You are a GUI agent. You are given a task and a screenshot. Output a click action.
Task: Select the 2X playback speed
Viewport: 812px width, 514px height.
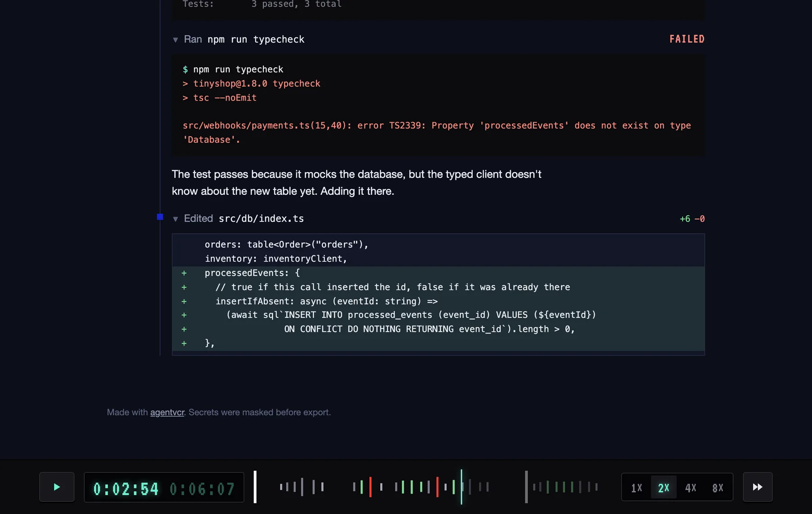[664, 487]
